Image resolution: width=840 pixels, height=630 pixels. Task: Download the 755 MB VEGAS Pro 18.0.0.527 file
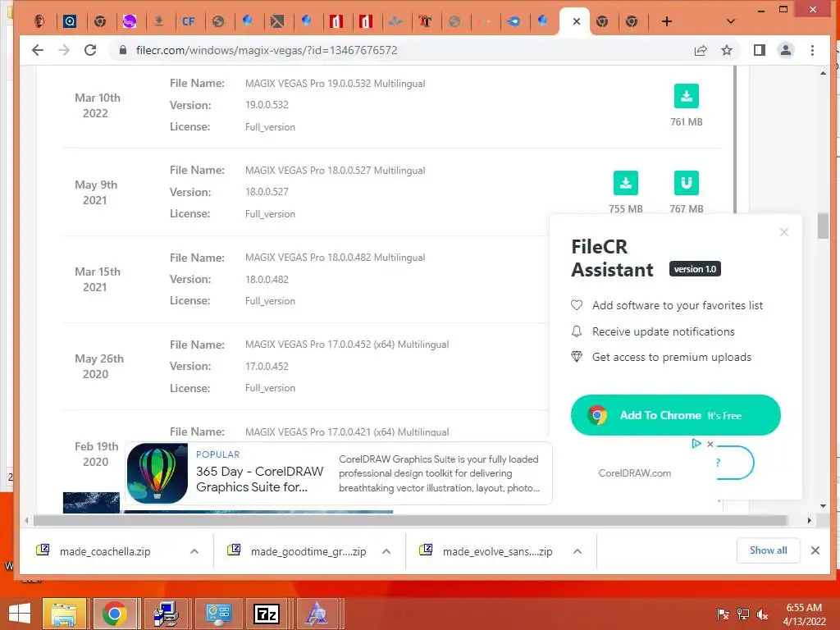pos(625,183)
